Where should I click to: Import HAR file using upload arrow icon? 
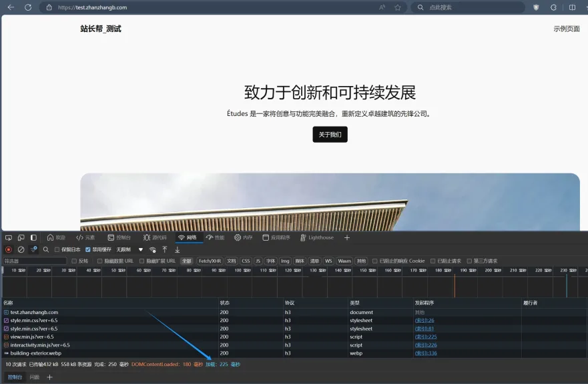click(x=164, y=249)
